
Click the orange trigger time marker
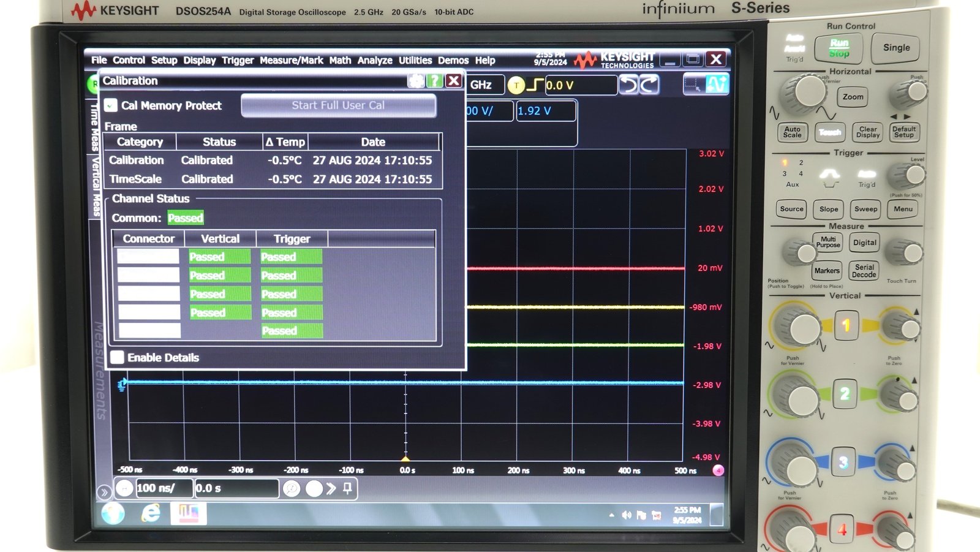(405, 458)
